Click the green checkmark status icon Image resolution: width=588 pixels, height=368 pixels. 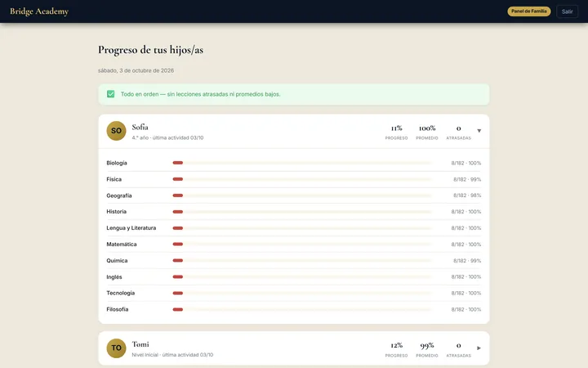pyautogui.click(x=110, y=94)
